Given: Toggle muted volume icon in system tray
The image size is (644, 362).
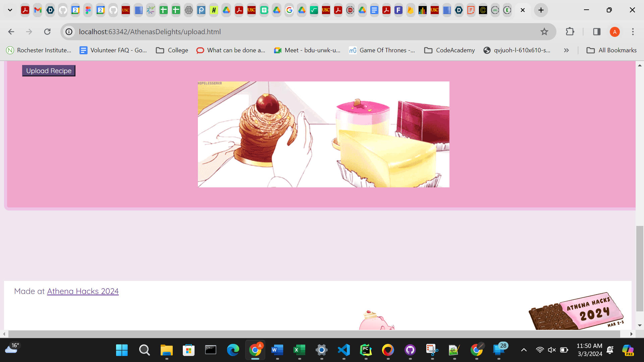Looking at the screenshot, I should [552, 350].
